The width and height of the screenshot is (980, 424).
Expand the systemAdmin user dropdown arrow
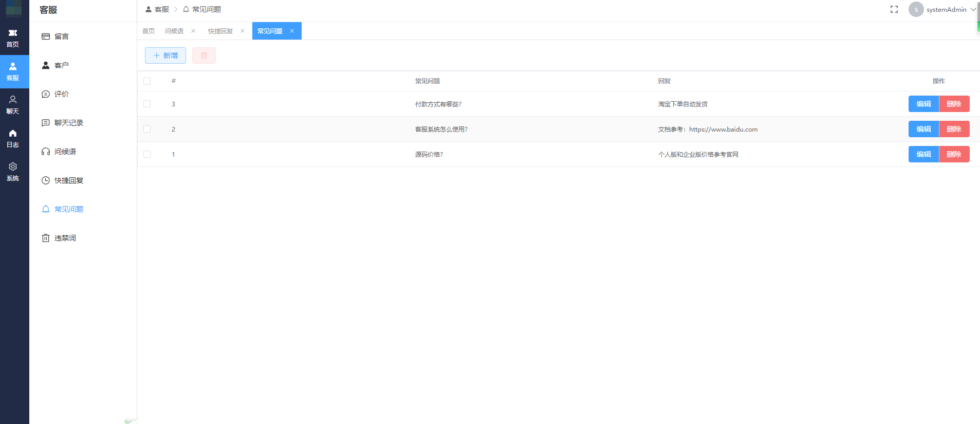(973, 9)
